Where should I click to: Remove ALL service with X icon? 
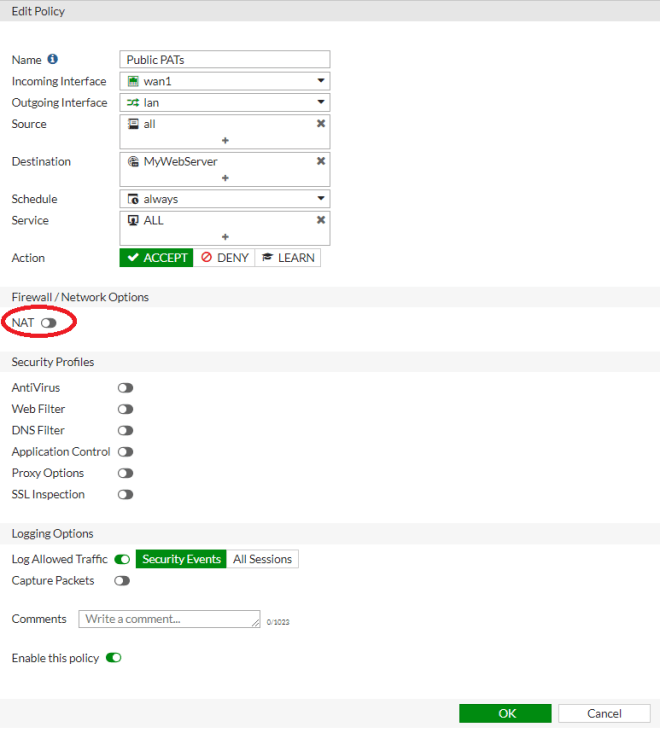[x=321, y=220]
